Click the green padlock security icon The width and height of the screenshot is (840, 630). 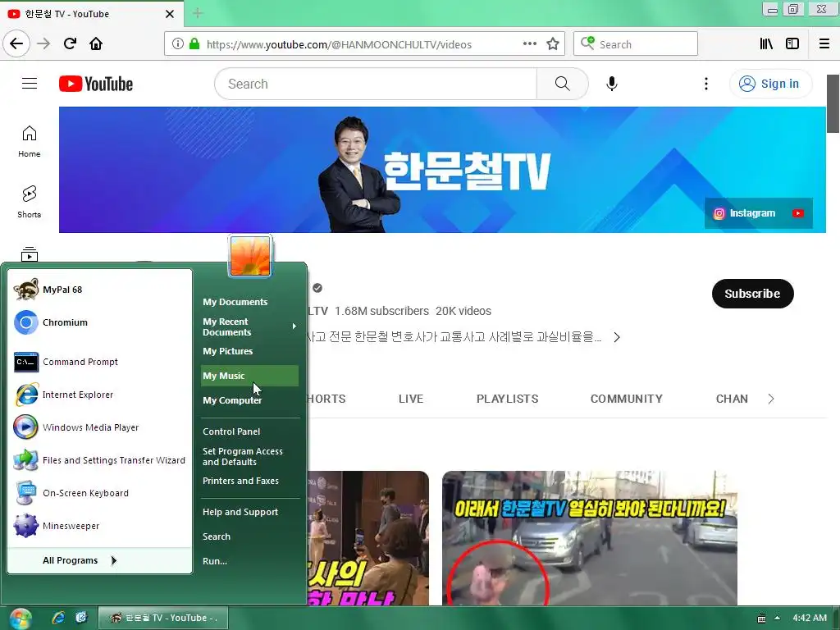[x=194, y=44]
